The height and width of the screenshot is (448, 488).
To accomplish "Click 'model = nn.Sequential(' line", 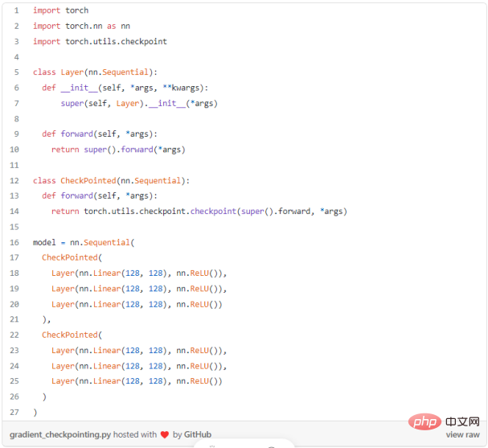I will [x=84, y=243].
